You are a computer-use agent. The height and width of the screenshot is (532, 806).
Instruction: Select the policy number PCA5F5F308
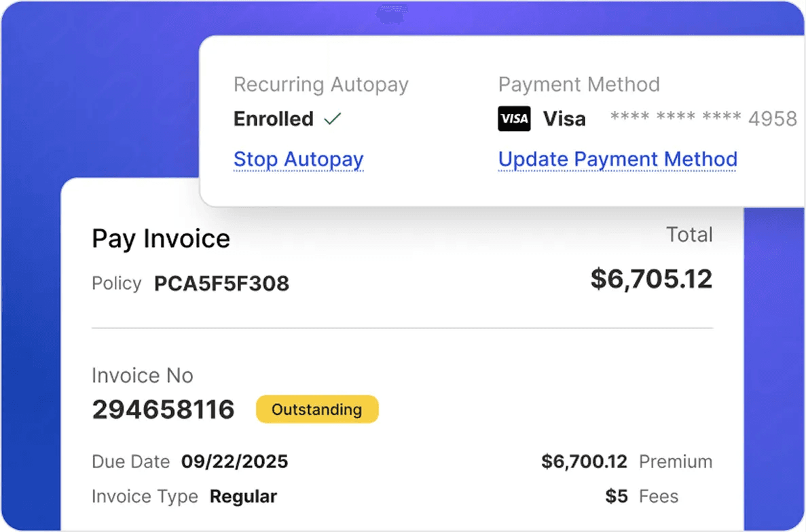[221, 284]
